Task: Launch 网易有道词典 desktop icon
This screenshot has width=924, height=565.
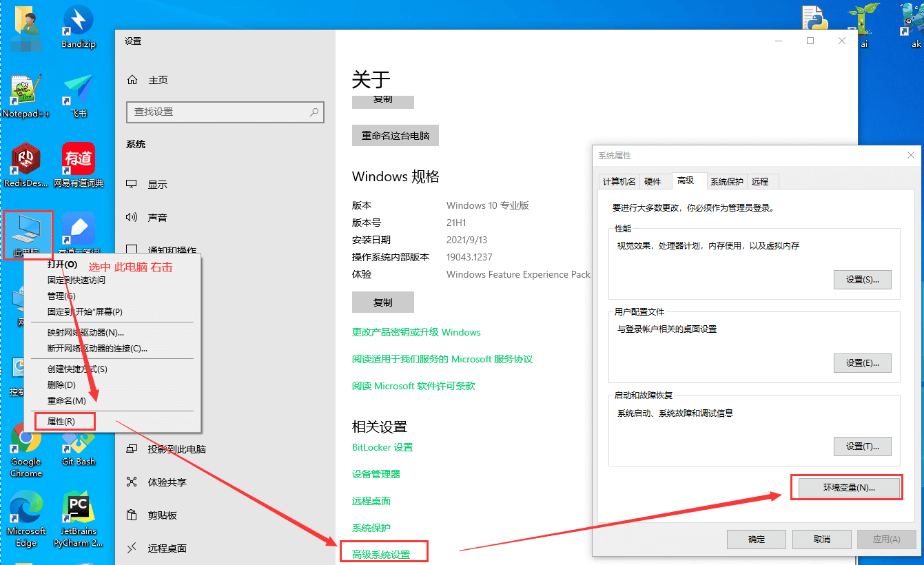Action: pos(79,165)
